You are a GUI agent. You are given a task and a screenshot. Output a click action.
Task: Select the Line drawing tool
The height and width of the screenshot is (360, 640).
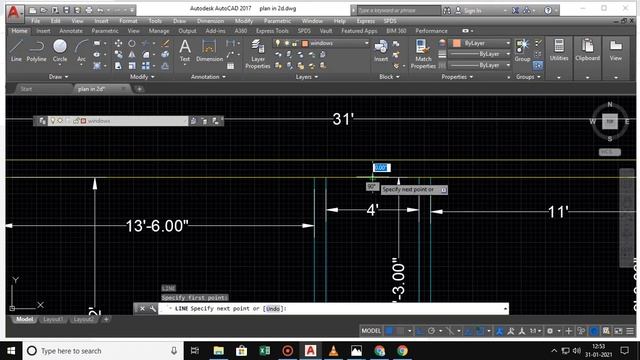pyautogui.click(x=16, y=51)
